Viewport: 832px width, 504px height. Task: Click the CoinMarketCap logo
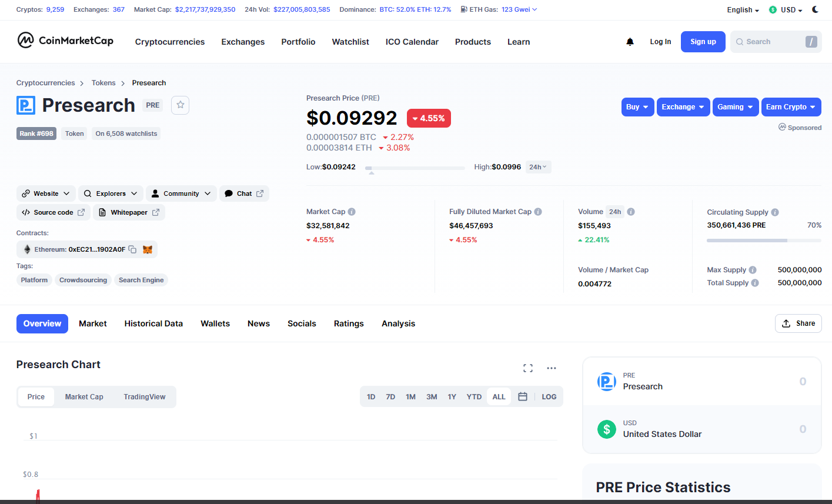65,41
